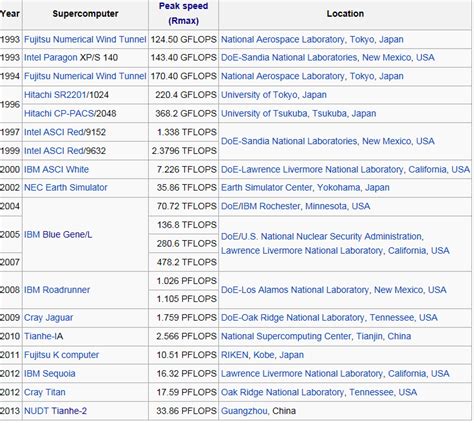Open the NUDT Tianhe-2 link

click(55, 411)
